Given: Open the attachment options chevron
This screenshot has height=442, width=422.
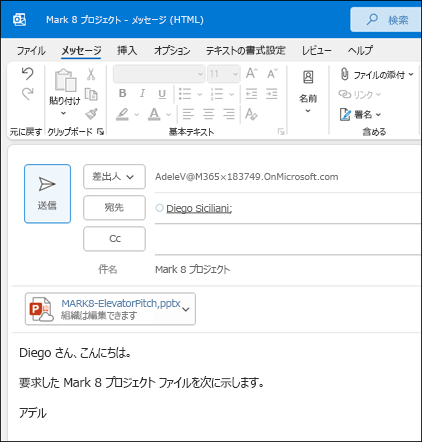Looking at the screenshot, I should tap(186, 309).
